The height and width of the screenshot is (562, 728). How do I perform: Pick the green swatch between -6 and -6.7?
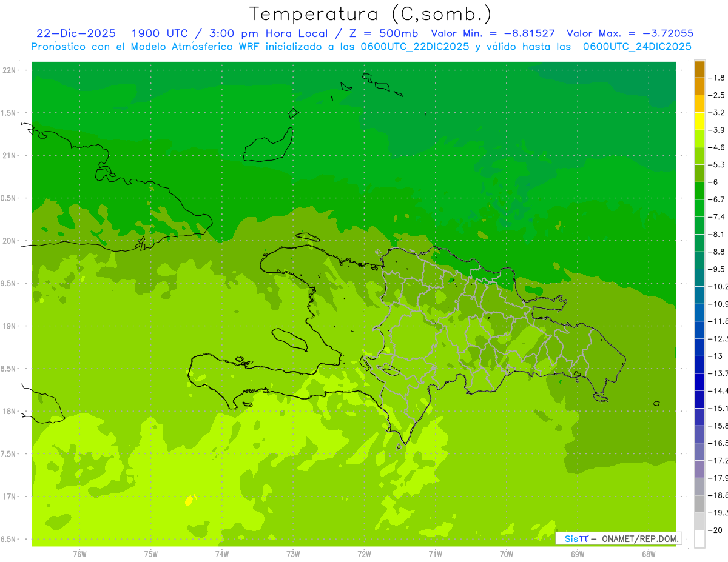pyautogui.click(x=699, y=191)
